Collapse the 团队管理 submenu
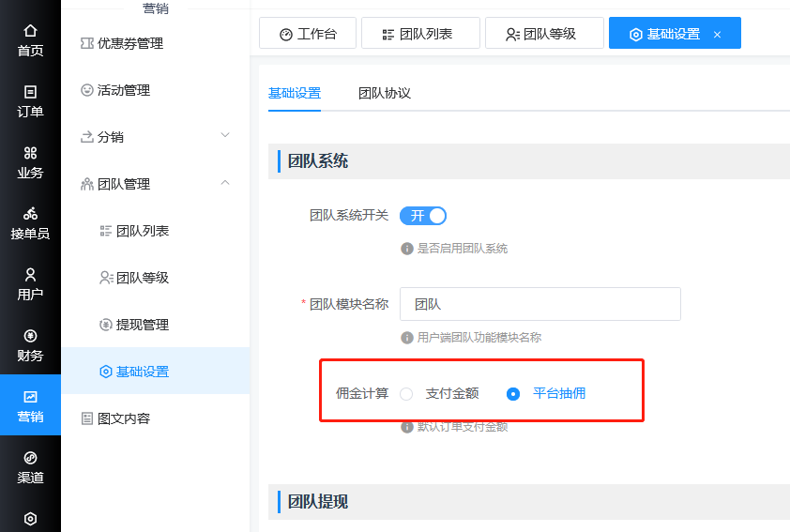790x532 pixels. 224,183
